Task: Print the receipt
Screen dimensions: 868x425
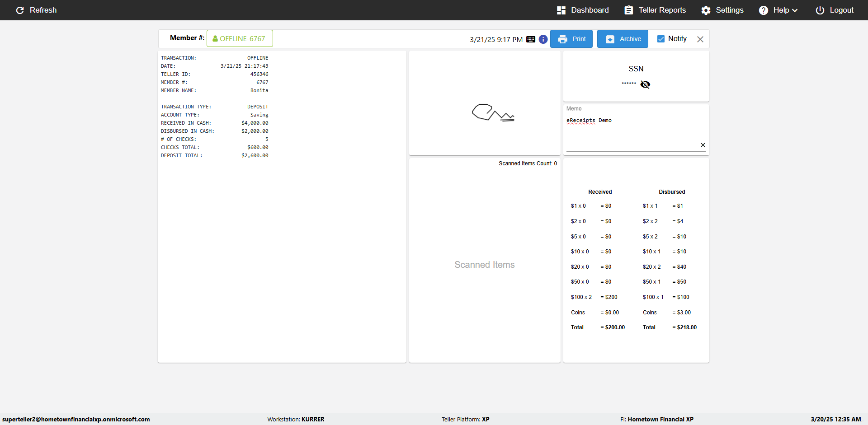Action: [571, 39]
